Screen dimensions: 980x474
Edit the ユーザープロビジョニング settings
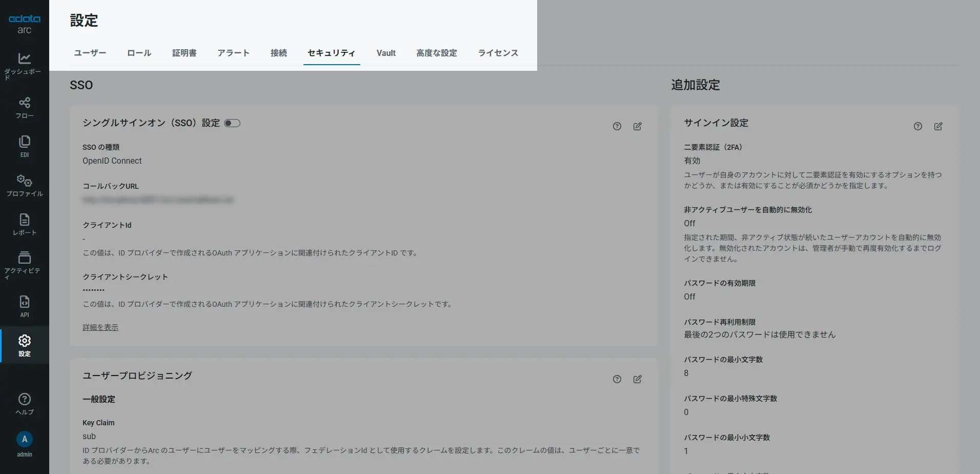coord(637,379)
